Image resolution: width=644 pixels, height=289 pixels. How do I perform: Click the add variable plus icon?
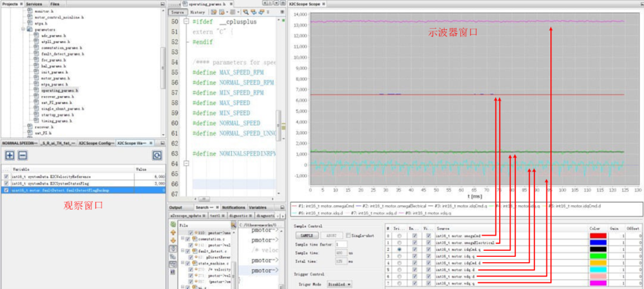tap(10, 155)
